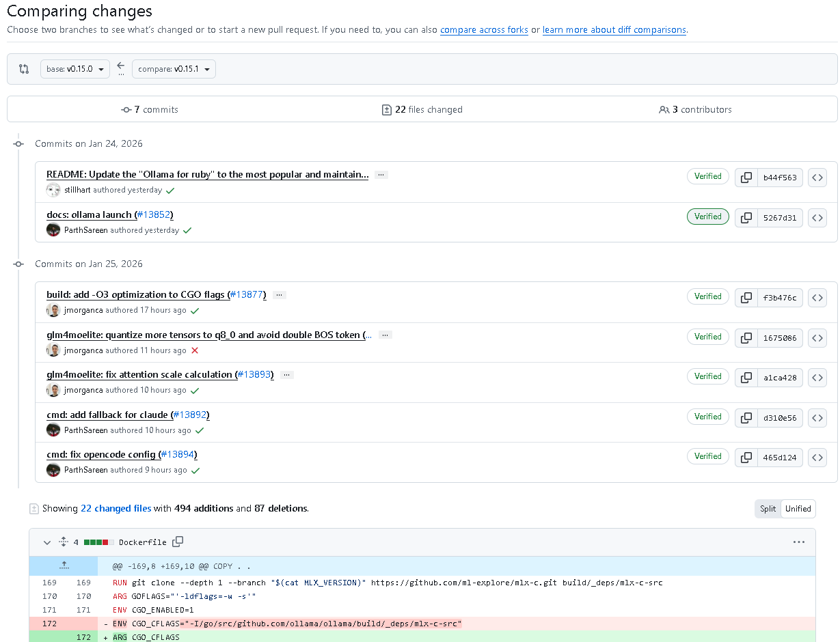
Task: Open the compare v0.15.1 branch dropdown
Action: (x=174, y=69)
